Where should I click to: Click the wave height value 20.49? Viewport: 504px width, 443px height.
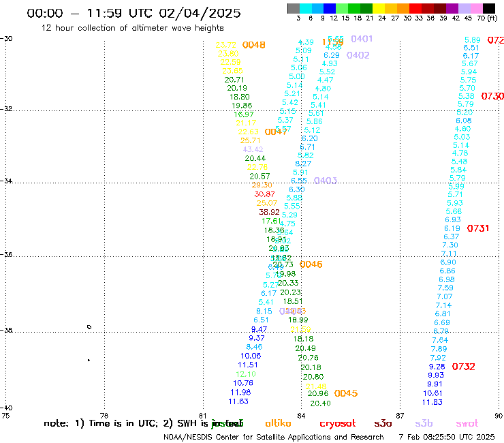point(305,348)
